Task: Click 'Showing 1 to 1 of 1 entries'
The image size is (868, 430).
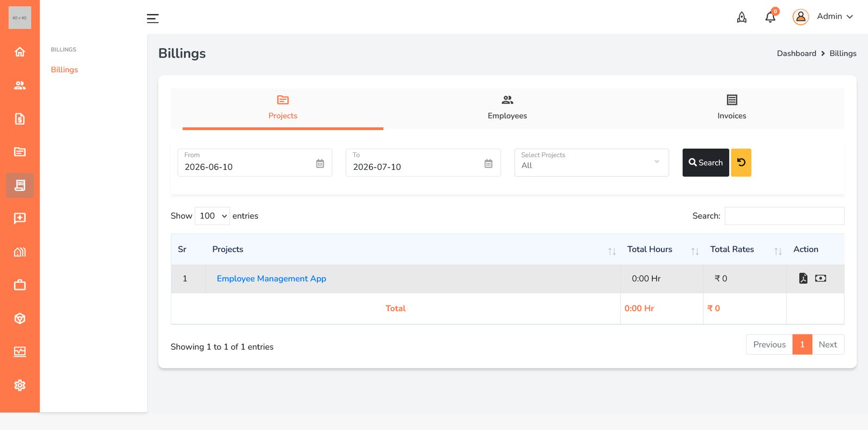Action: 222,347
